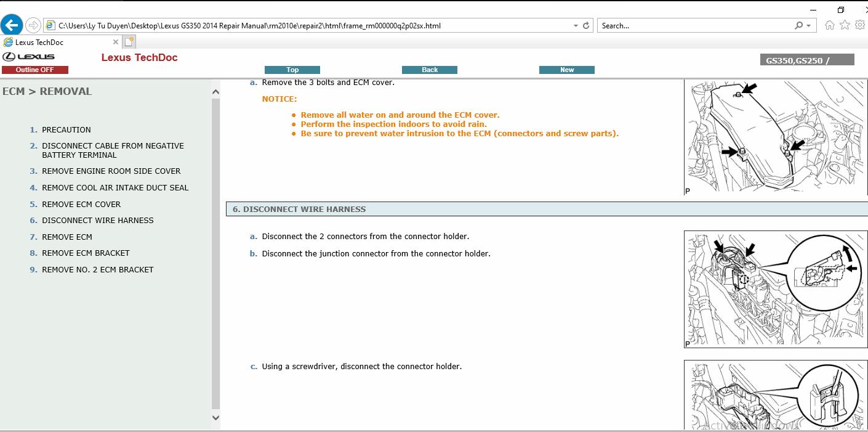Jump to REMOVE ECM BRACKET step 8

[86, 253]
